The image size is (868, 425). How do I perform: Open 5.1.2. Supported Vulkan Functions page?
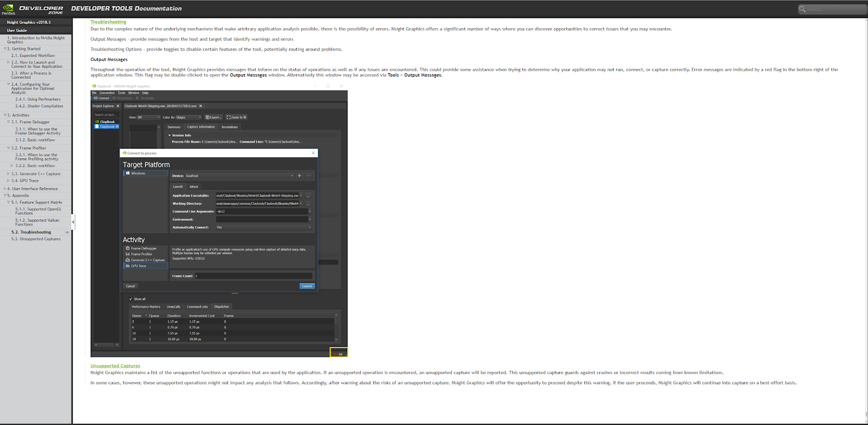pos(37,222)
